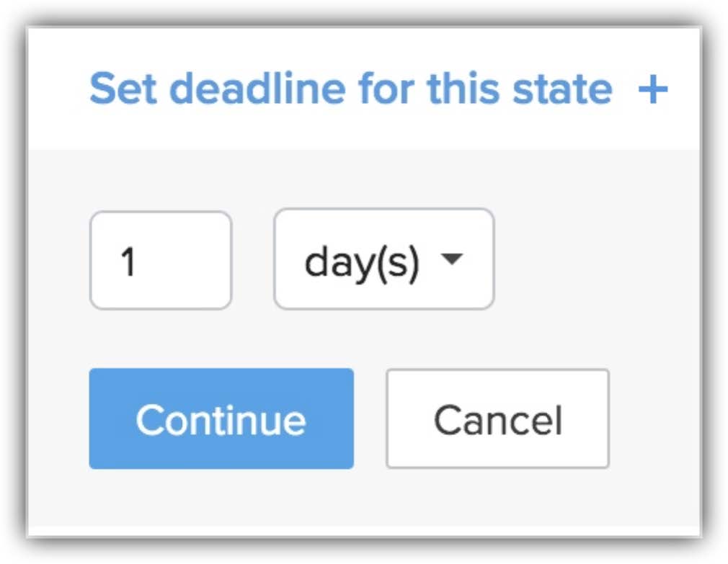Click the plus icon beside the deadline heading
Screen dimensions: 728x564
click(x=652, y=91)
